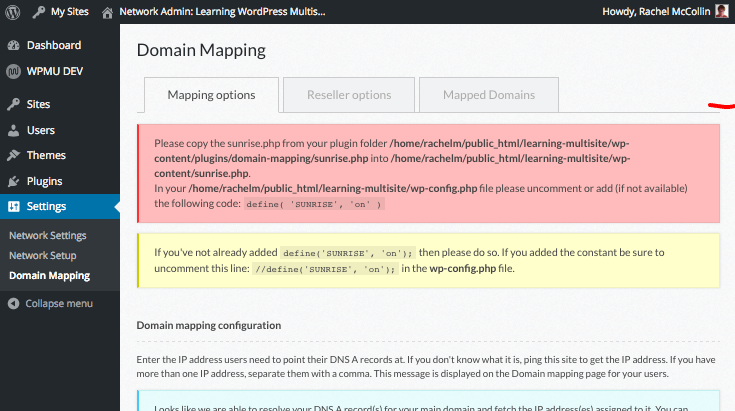Viewport: 735px width, 411px height.
Task: Click the bold wp-config.php text in yellow notice
Action: tap(463, 269)
